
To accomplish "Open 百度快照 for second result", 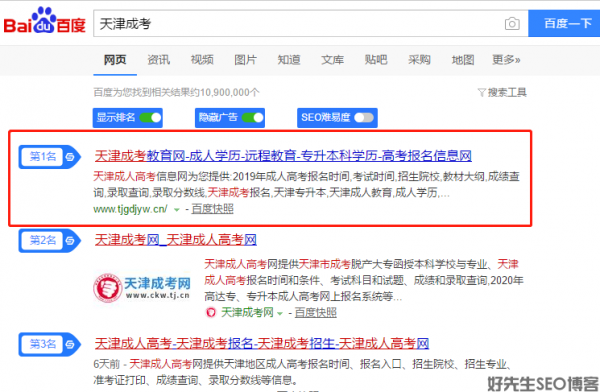I will click(x=316, y=312).
